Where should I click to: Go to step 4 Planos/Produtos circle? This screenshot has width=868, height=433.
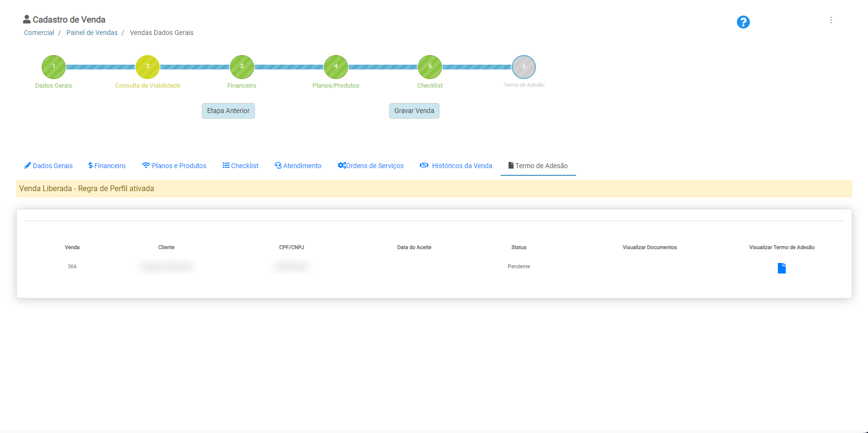click(336, 67)
